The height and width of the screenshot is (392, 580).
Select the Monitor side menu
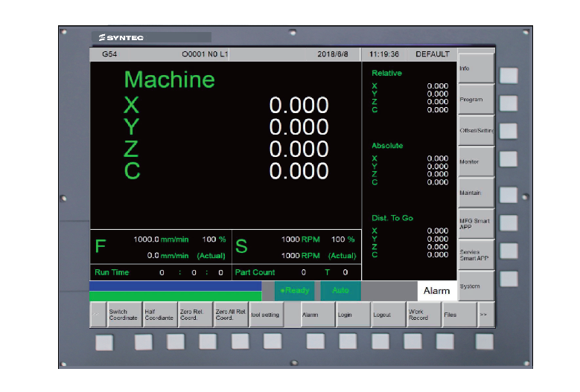pyautogui.click(x=476, y=161)
